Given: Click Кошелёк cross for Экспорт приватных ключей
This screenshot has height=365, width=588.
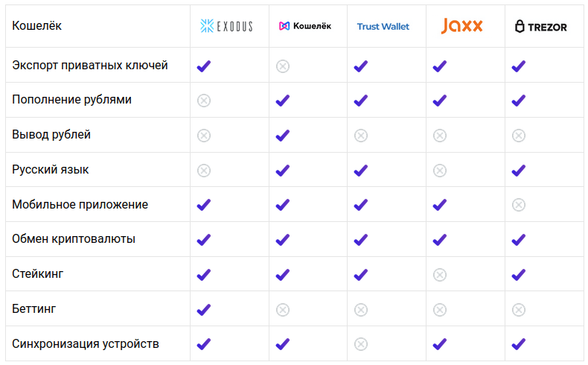Looking at the screenshot, I should click(283, 66).
